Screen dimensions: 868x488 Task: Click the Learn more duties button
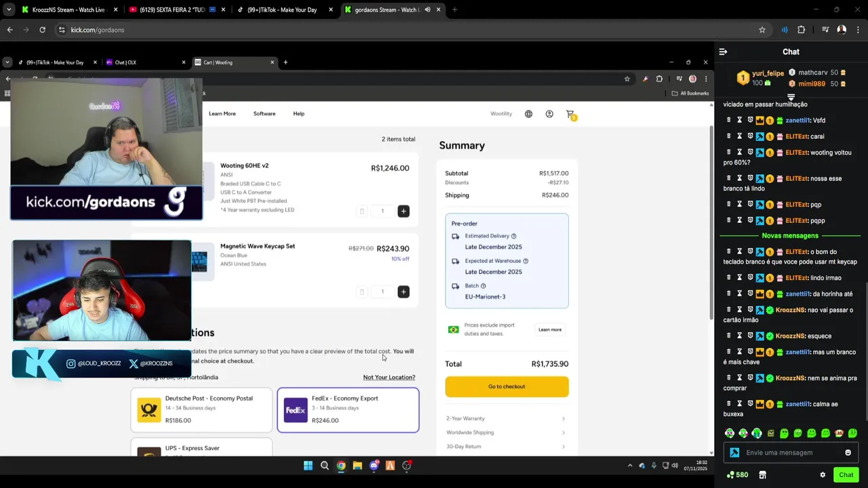point(550,330)
